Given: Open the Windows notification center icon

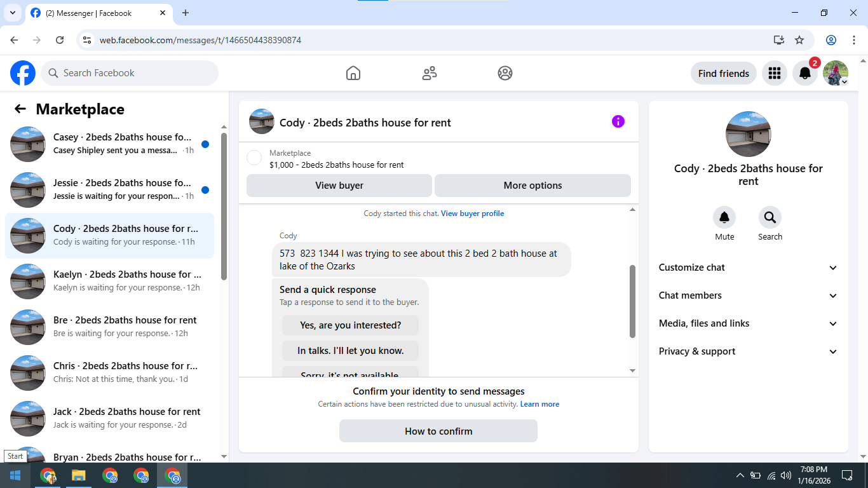Looking at the screenshot, I should [x=847, y=475].
